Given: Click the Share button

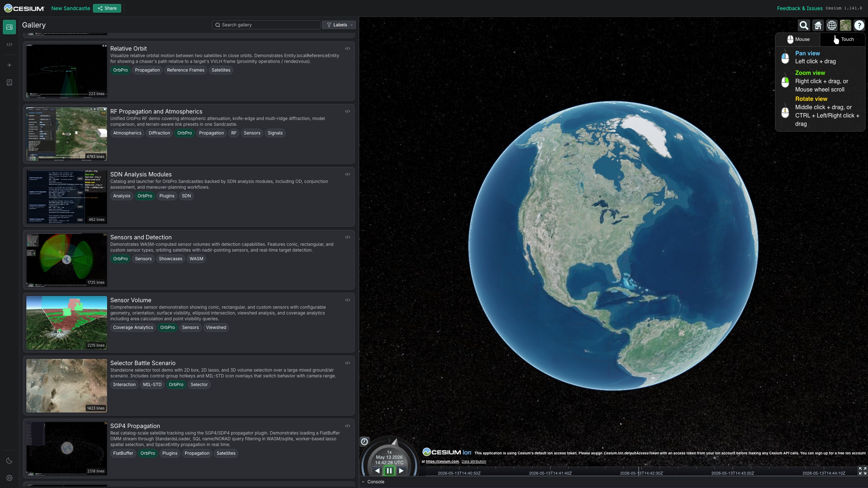Looking at the screenshot, I should click(x=107, y=8).
